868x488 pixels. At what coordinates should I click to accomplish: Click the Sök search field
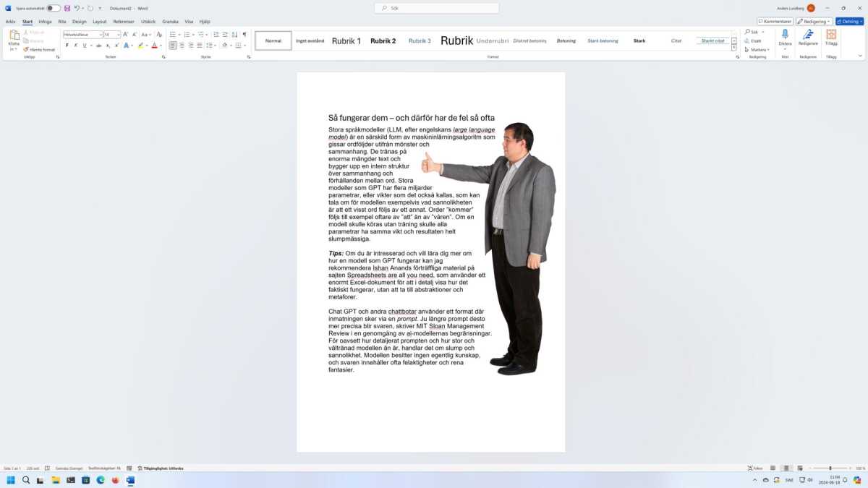(437, 8)
